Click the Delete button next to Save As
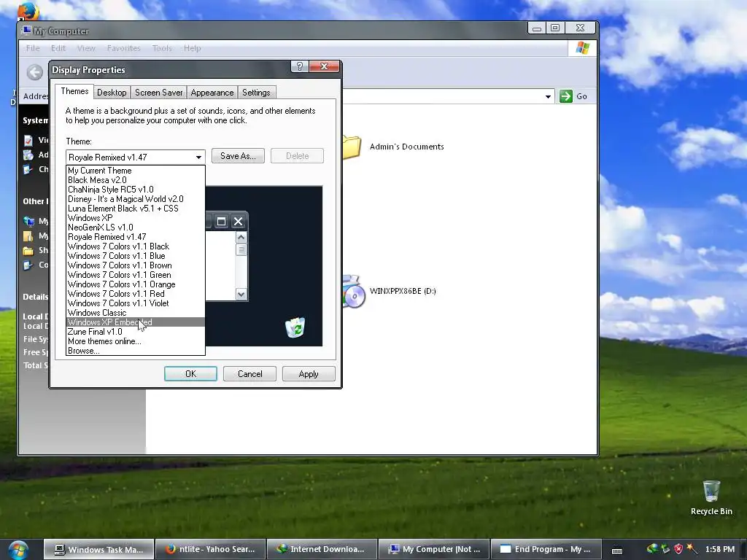Viewport: 747px width, 560px height. [298, 156]
